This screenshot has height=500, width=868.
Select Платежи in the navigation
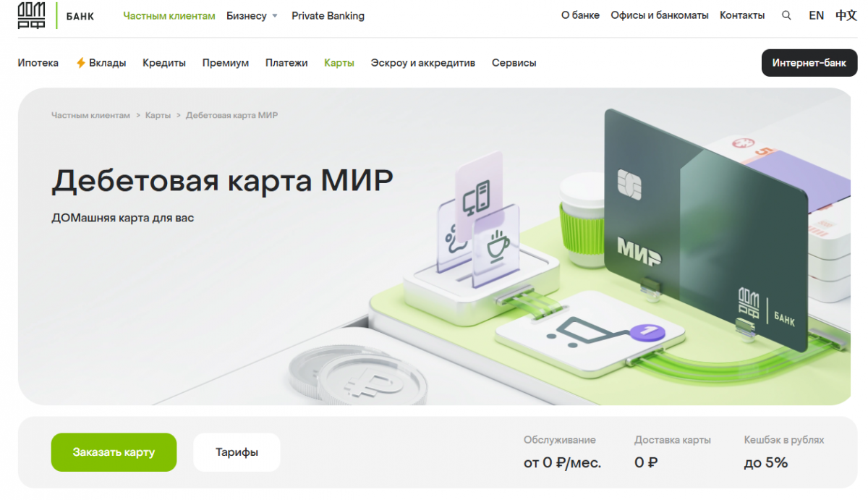286,63
